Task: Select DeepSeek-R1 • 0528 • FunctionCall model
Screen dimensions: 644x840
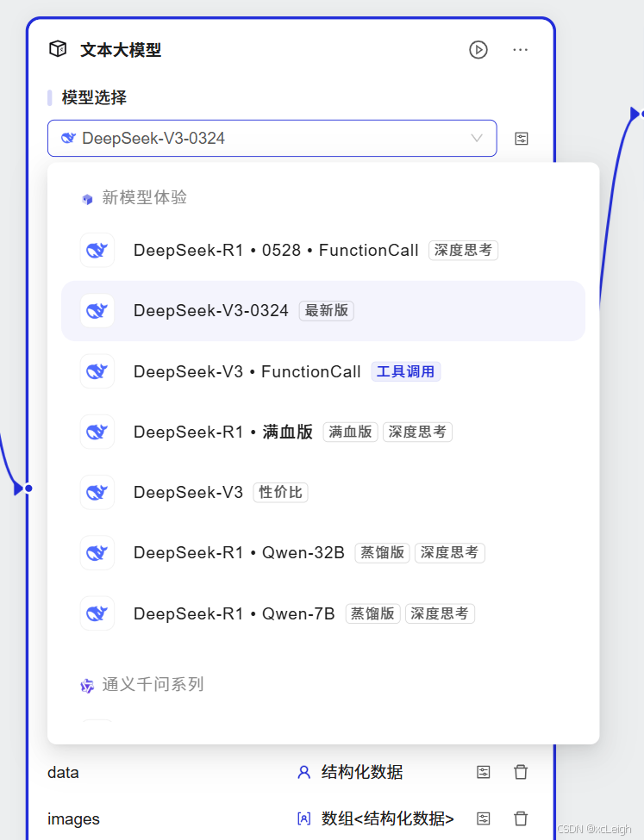Action: tap(322, 250)
